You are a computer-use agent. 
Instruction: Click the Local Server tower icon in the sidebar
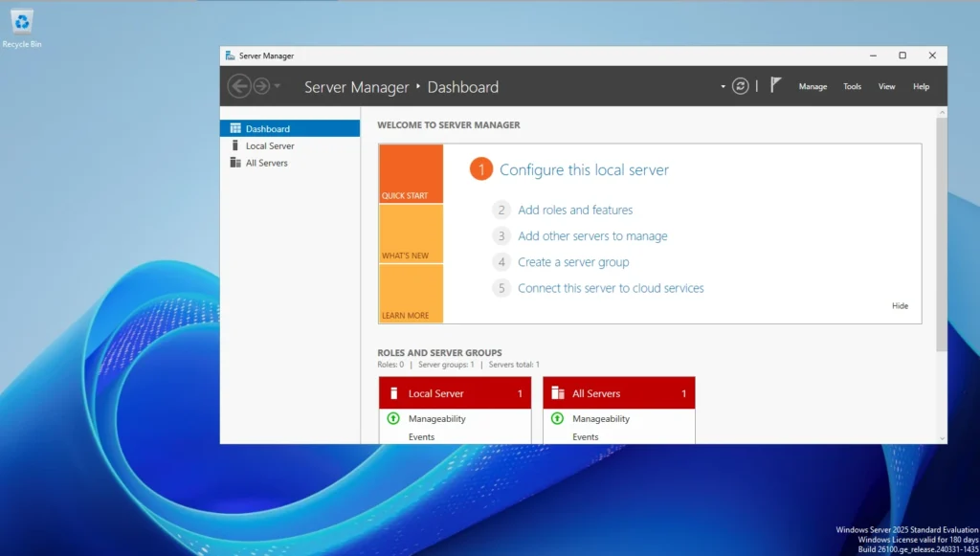coord(235,145)
